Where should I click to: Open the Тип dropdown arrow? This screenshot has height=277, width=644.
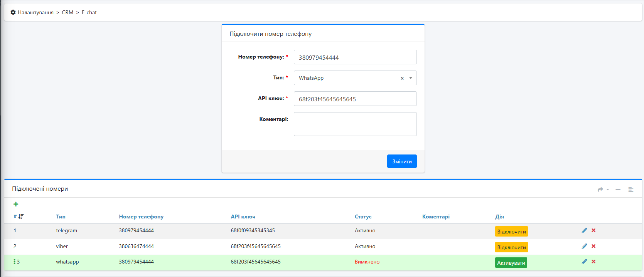pos(411,78)
